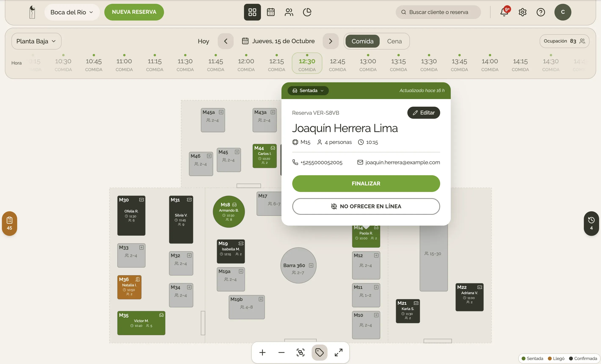This screenshot has width=601, height=364.
Task: Fit floor plan to screen
Action: click(x=300, y=353)
